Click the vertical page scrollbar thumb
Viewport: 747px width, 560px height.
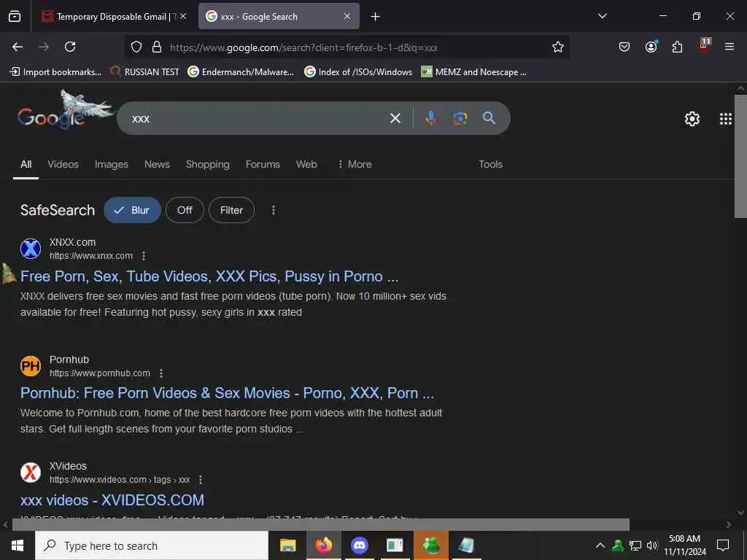point(740,156)
